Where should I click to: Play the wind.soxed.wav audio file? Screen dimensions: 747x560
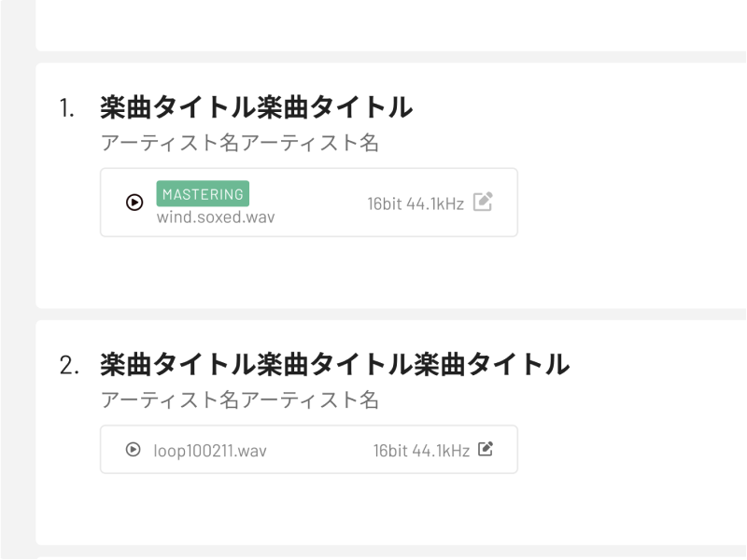point(134,202)
